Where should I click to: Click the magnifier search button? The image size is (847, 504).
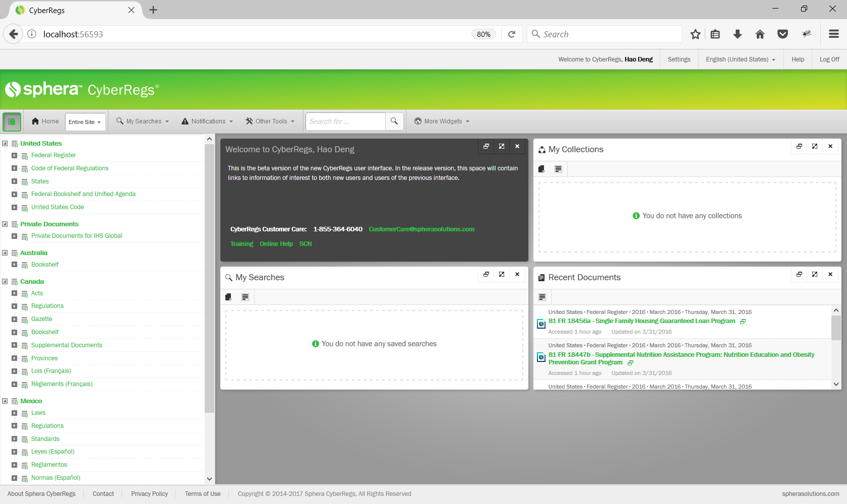coord(394,121)
